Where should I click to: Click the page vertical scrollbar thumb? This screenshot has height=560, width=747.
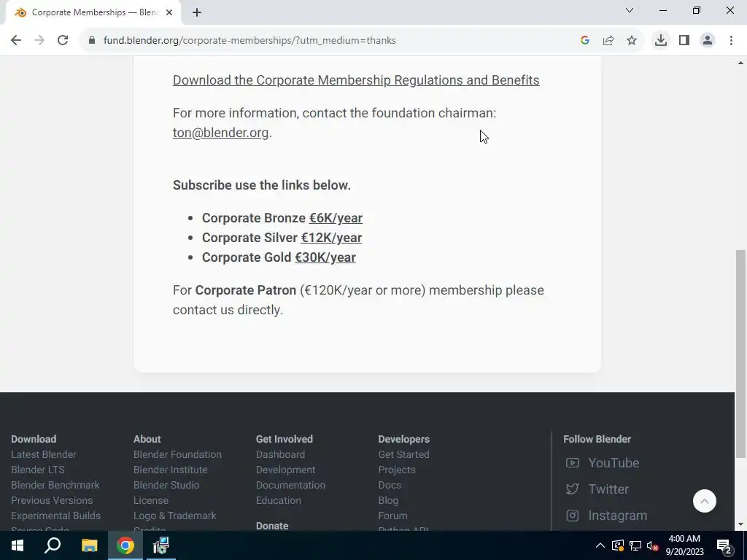(x=740, y=354)
